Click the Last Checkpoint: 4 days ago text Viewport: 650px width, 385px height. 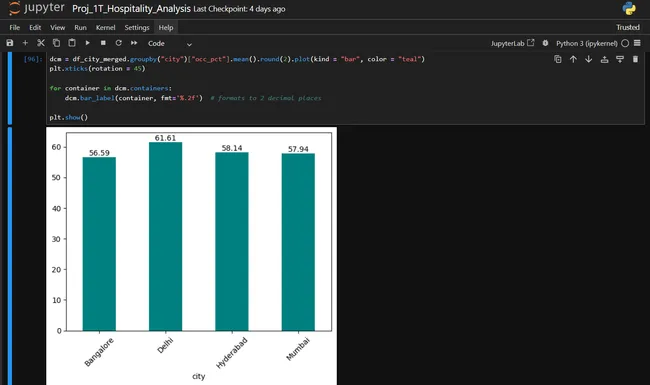coord(239,9)
